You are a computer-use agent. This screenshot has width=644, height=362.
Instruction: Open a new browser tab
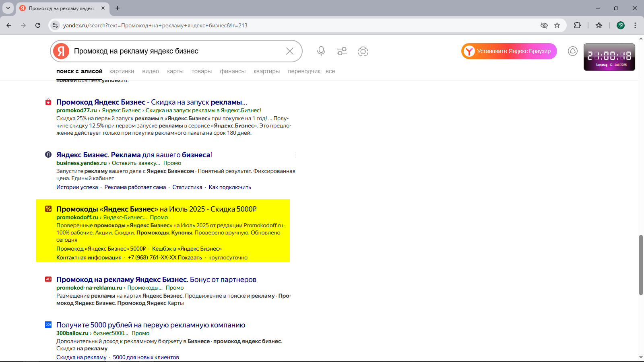[118, 8]
